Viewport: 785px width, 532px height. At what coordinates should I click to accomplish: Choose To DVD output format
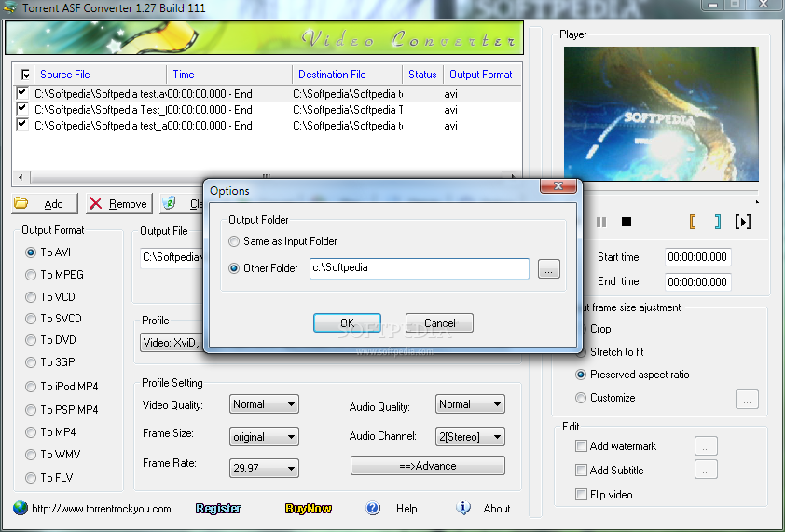point(31,340)
